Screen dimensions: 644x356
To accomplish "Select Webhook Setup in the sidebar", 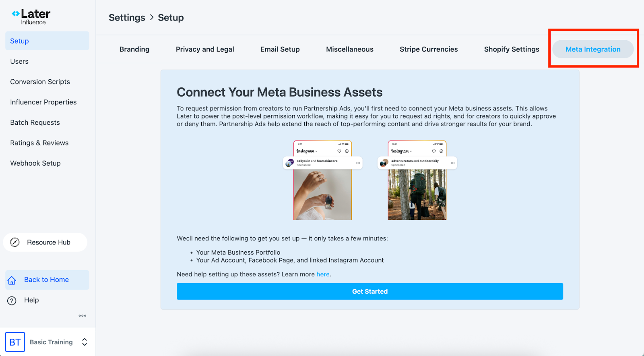I will 35,163.
